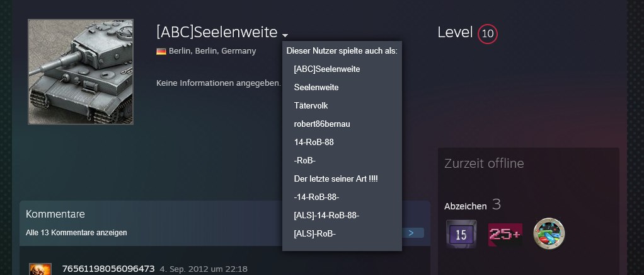Click the commenter's small avatar icon
The image size is (644, 275).
click(x=40, y=269)
